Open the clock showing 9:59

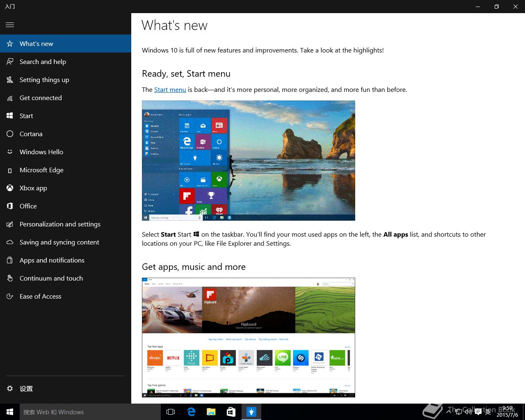[x=507, y=412]
